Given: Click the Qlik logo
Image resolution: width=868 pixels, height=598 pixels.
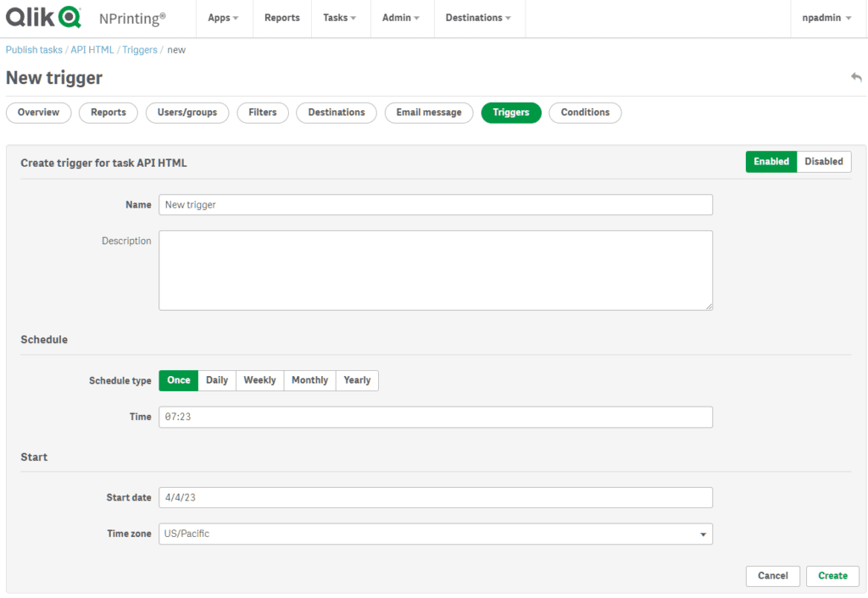Looking at the screenshot, I should pos(43,17).
